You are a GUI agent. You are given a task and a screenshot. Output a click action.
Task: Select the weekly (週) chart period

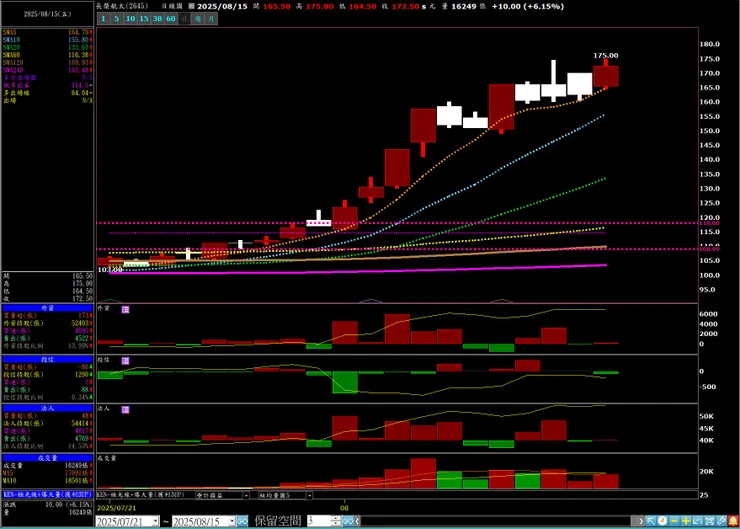[198, 19]
